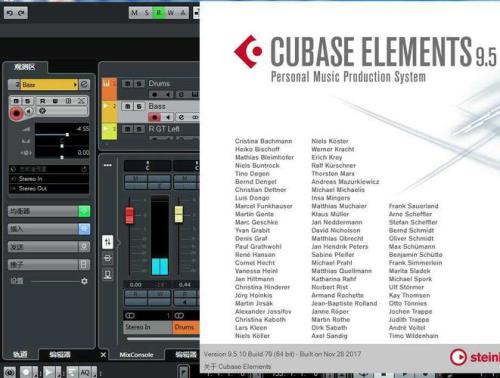The width and height of the screenshot is (500, 378).
Task: Click the Sends section state icon
Action: click(84, 247)
